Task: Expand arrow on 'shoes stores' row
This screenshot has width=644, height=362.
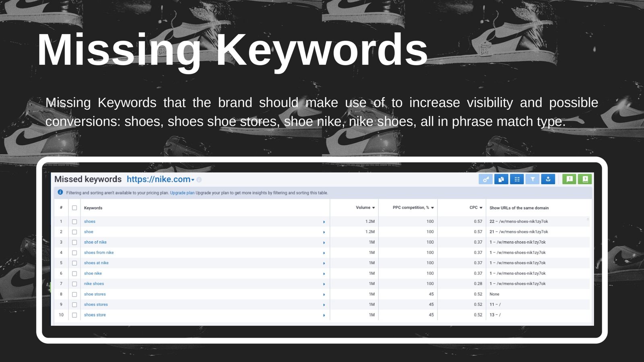Action: (x=324, y=305)
